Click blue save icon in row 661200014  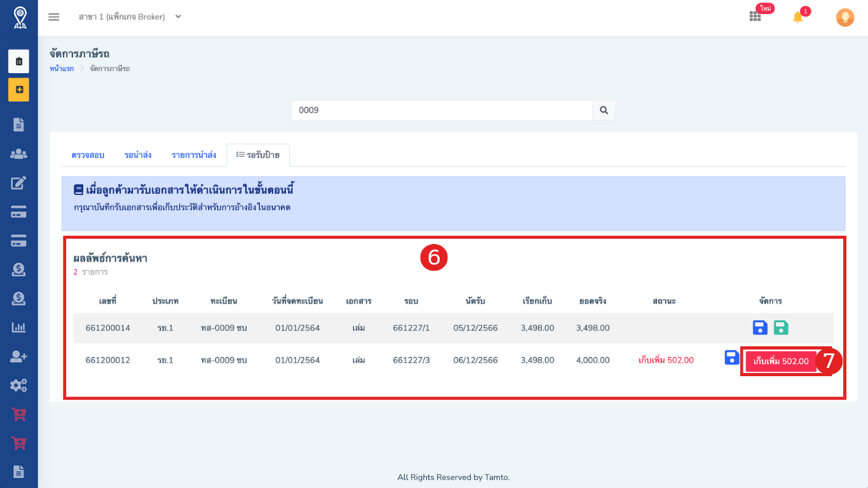click(760, 328)
